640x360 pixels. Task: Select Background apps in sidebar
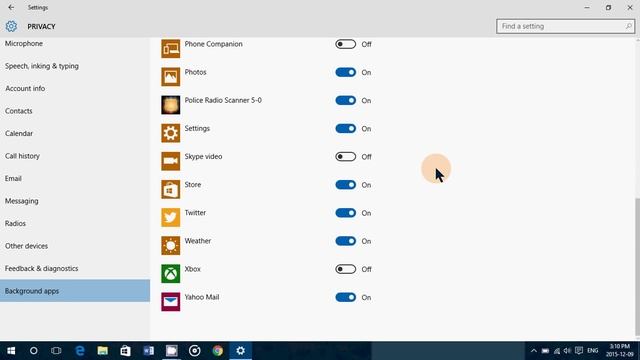(75, 291)
